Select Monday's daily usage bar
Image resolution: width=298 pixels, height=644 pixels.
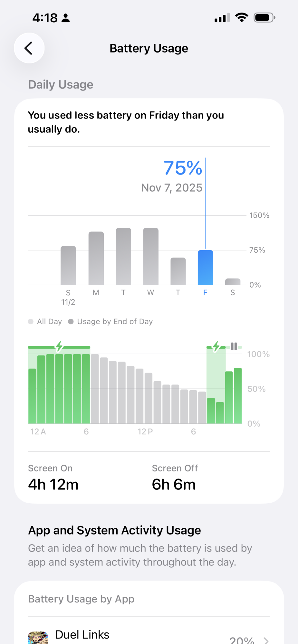[x=96, y=258]
